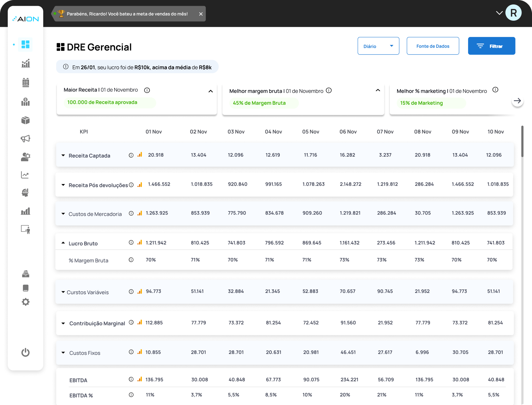Open the Diário period dropdown
The width and height of the screenshot is (532, 405).
tap(378, 46)
